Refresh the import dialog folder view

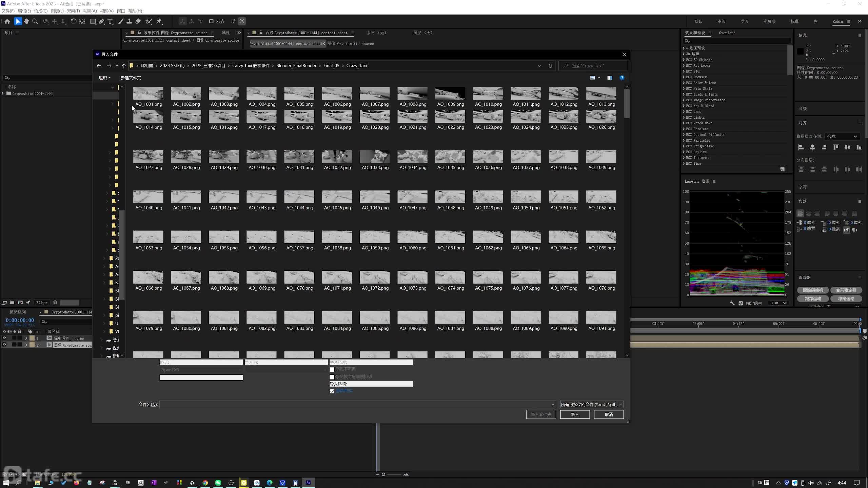(x=550, y=66)
